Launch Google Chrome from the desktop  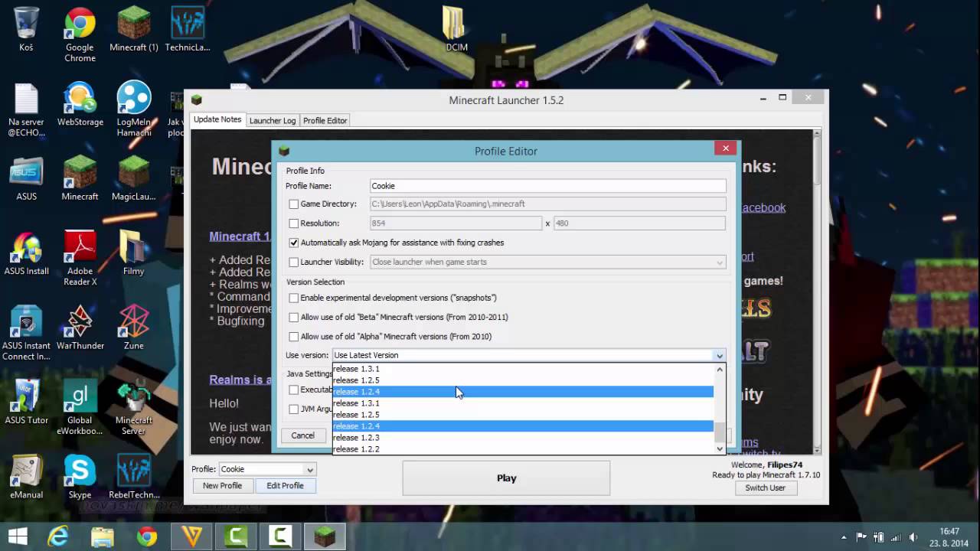tap(80, 34)
